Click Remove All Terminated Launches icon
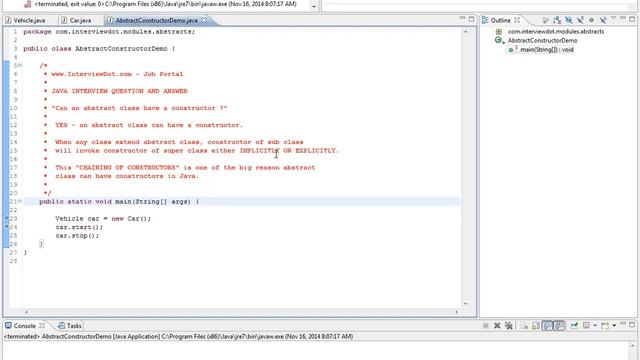 tap(509, 325)
